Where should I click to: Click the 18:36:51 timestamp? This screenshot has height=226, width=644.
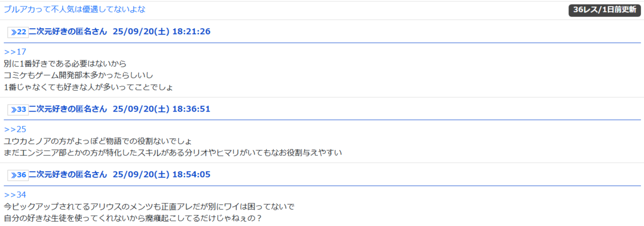[x=191, y=109]
